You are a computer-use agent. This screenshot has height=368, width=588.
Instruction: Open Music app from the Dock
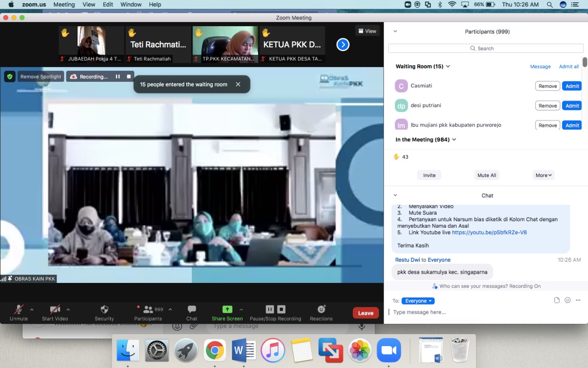[x=273, y=351]
